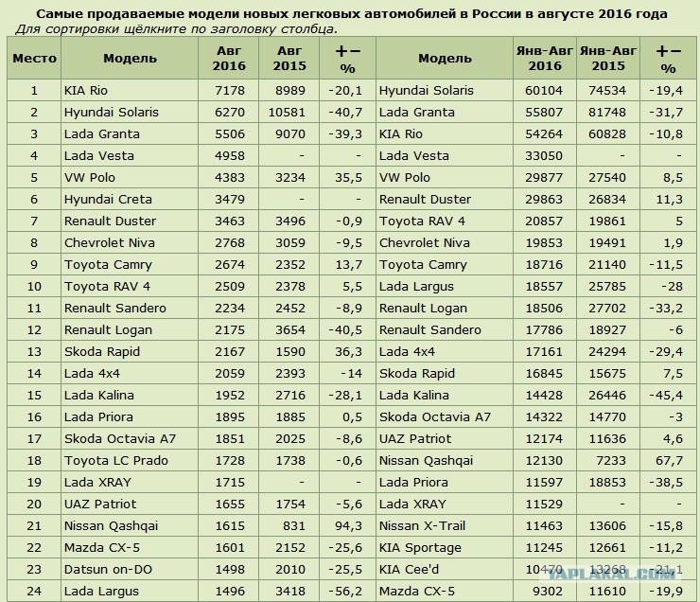The image size is (700, 602).
Task: Select the table title about August 2016
Action: pyautogui.click(x=352, y=14)
